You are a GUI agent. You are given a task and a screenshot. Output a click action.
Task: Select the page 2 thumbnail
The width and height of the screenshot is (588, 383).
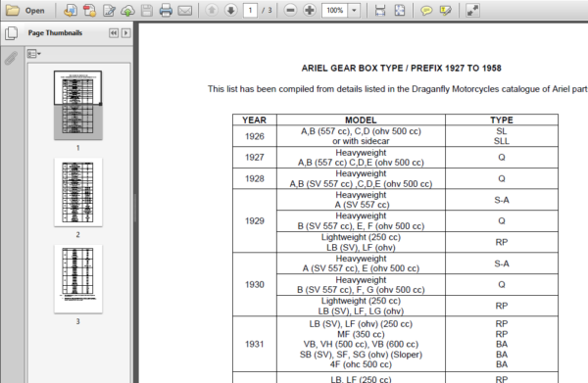point(78,192)
